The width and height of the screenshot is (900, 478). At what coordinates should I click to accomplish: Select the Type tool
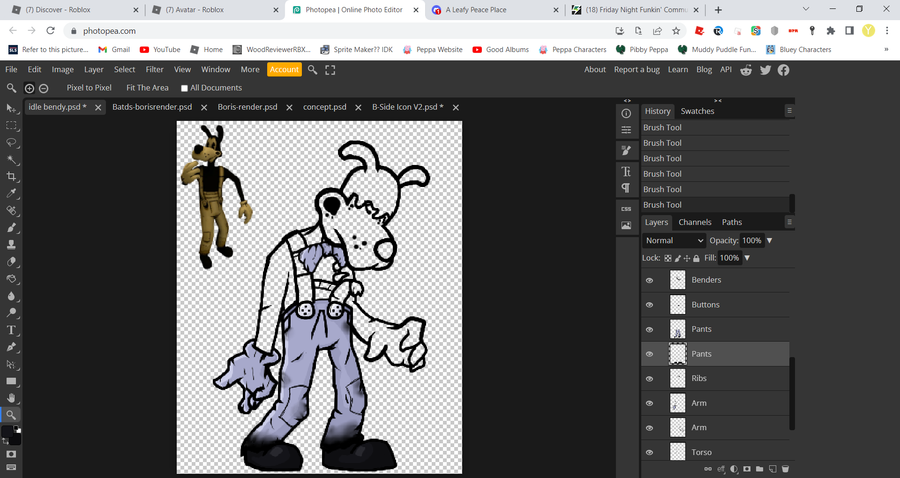coord(11,330)
